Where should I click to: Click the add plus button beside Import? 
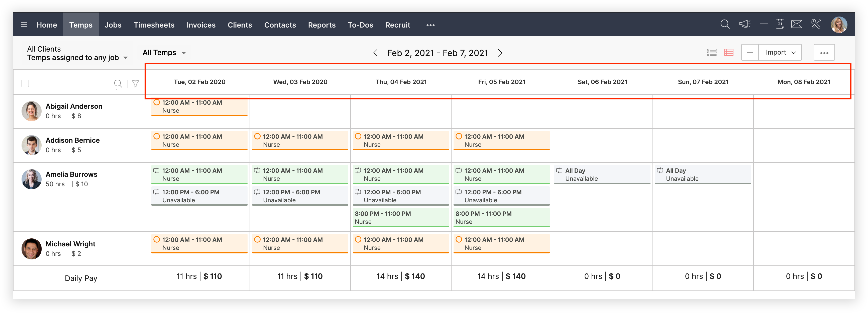[x=750, y=53]
